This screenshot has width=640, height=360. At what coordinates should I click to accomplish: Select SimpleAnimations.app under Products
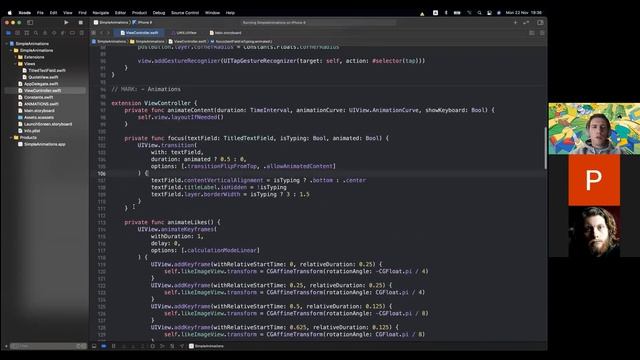(42, 144)
